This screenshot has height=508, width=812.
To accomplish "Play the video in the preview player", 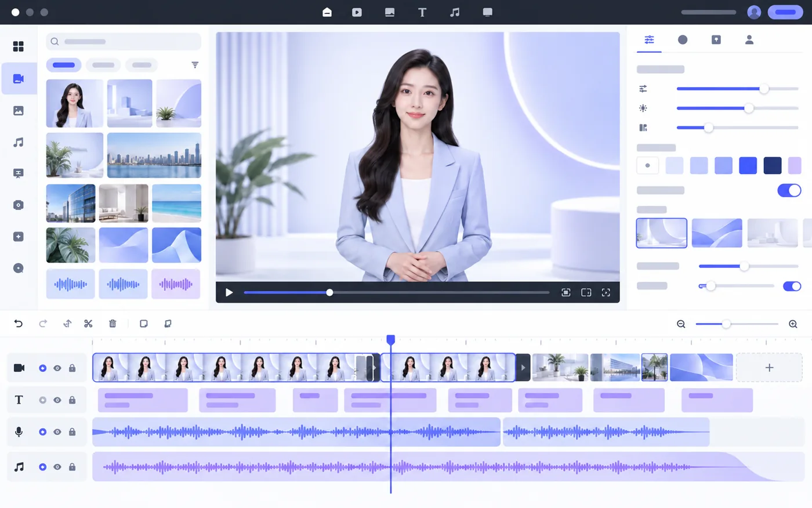I will [229, 293].
